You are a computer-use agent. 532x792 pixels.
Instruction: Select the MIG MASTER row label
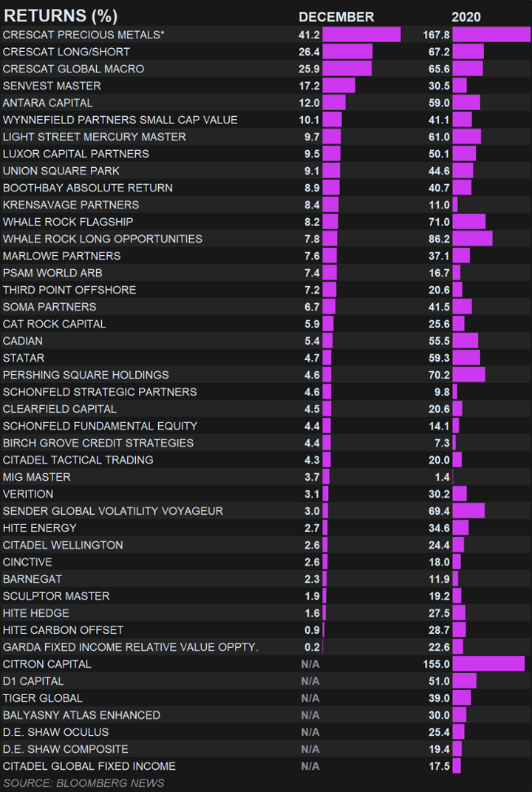(36, 477)
